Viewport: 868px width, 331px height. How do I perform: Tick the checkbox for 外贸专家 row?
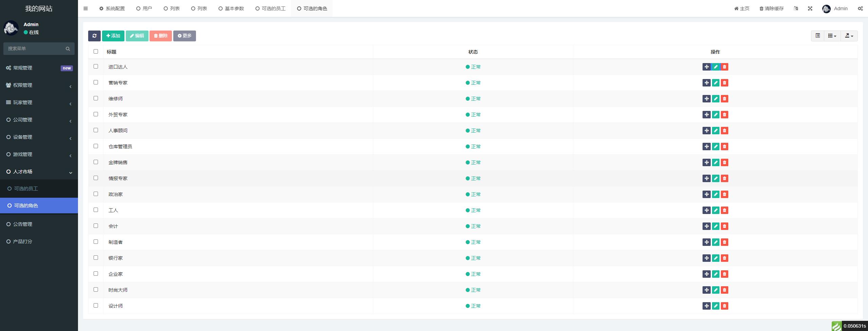(96, 114)
